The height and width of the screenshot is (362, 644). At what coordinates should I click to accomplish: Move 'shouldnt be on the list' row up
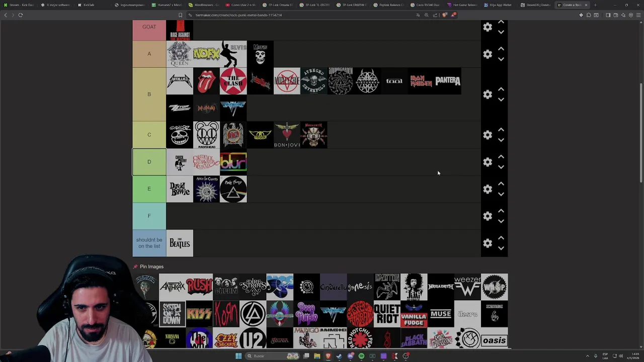501,238
